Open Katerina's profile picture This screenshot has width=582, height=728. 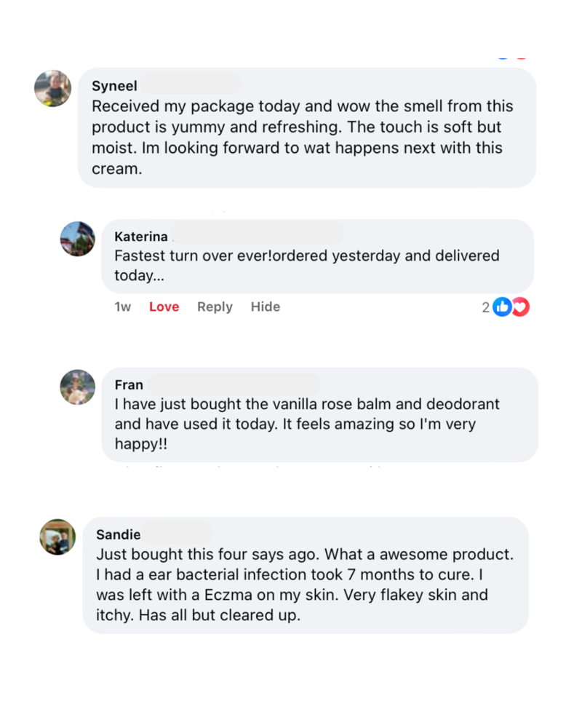(x=77, y=239)
